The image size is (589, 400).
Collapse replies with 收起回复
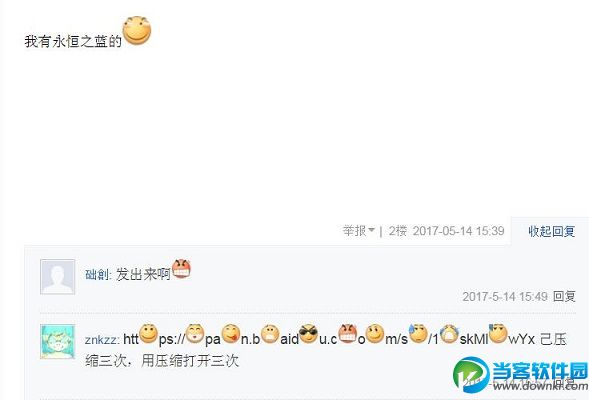pyautogui.click(x=551, y=231)
